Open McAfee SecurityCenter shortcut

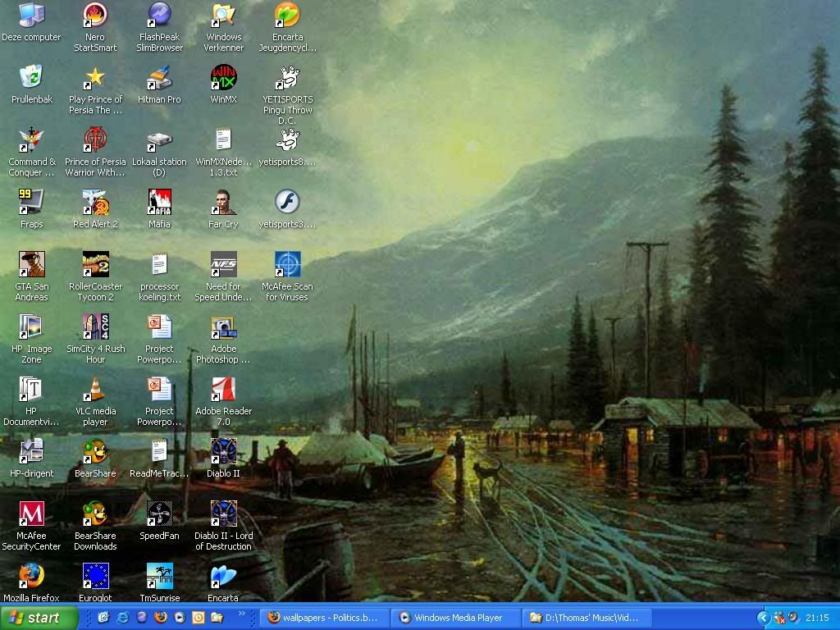(32, 514)
